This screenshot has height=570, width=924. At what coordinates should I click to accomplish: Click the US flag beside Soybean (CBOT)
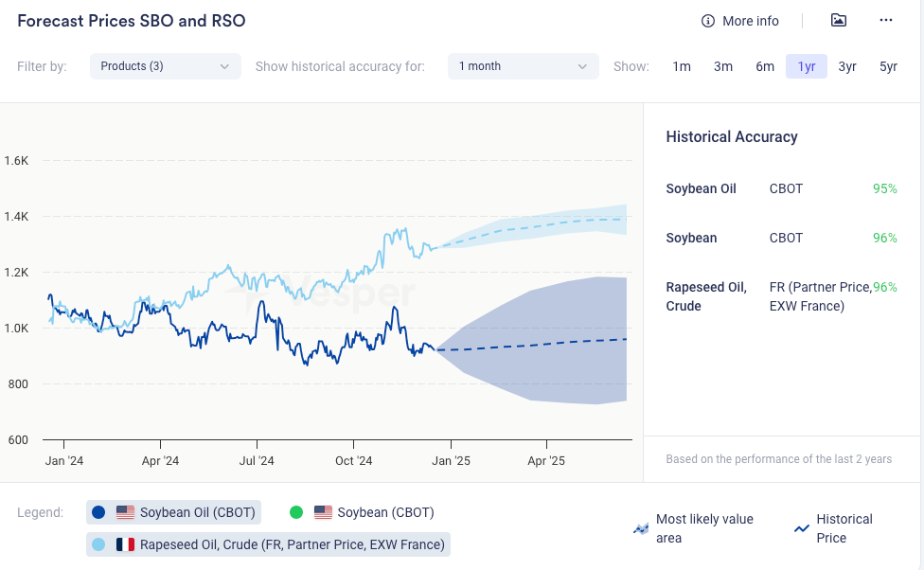pos(323,512)
